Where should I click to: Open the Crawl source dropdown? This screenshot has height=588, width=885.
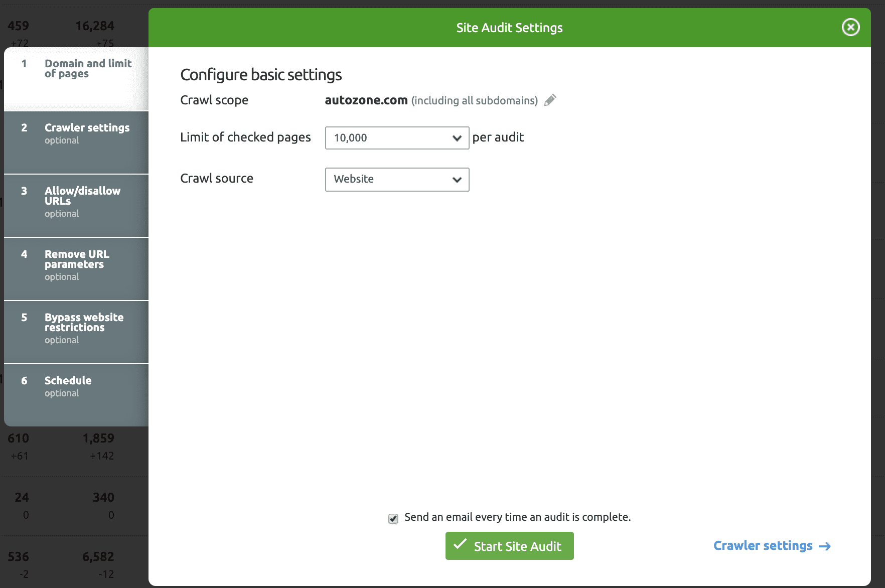click(396, 179)
